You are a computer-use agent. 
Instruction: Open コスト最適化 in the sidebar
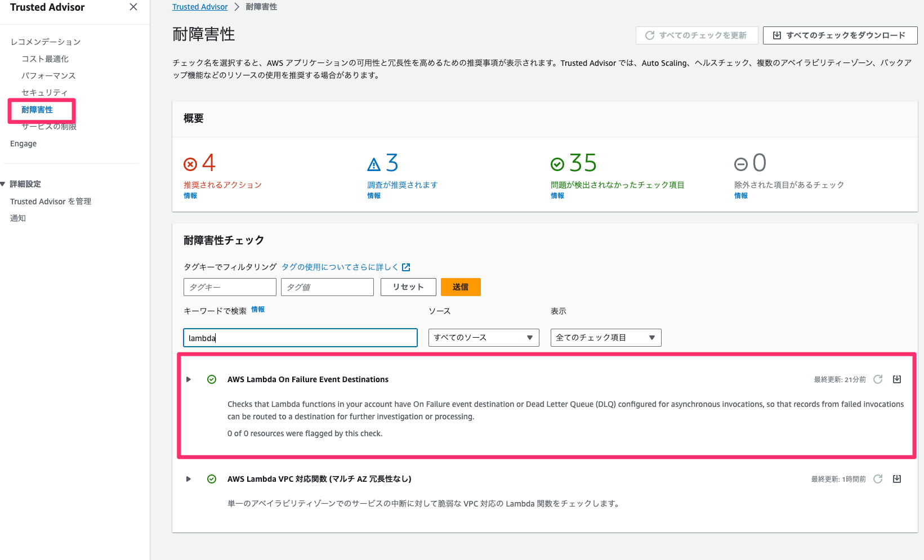[x=45, y=58]
